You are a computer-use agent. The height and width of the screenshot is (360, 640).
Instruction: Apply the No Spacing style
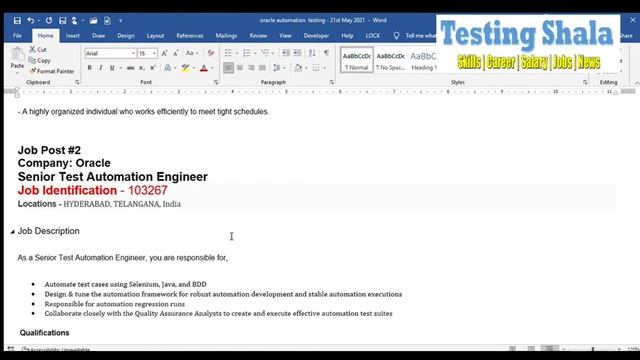[390, 60]
